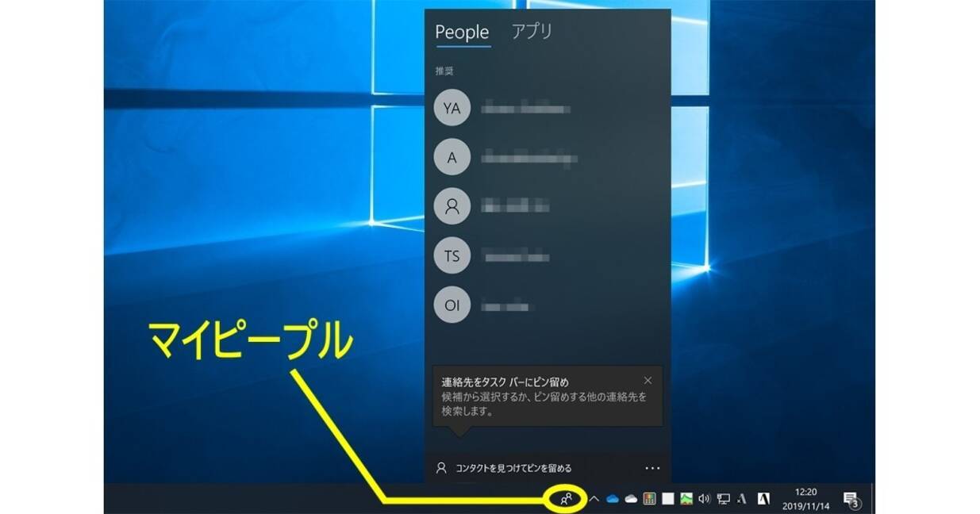Switch to the アプリ tab
This screenshot has height=514, width=980.
tap(532, 32)
